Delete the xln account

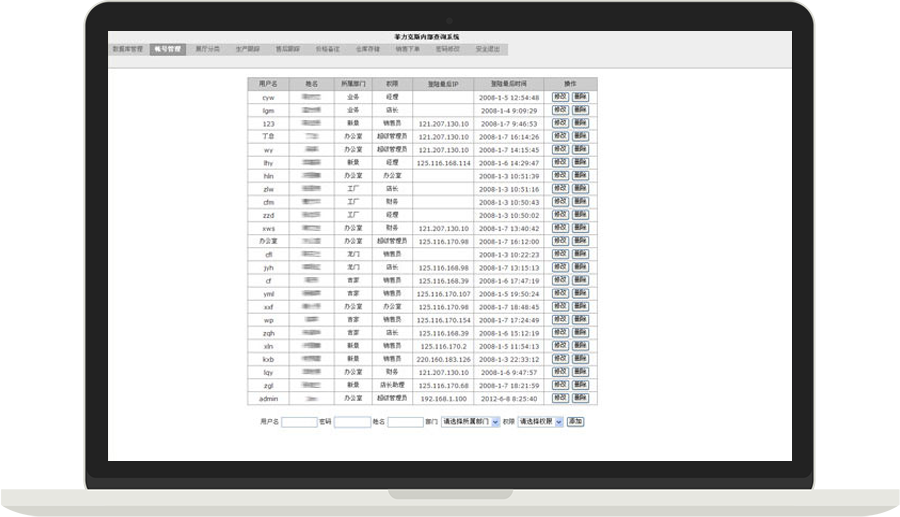pyautogui.click(x=580, y=345)
